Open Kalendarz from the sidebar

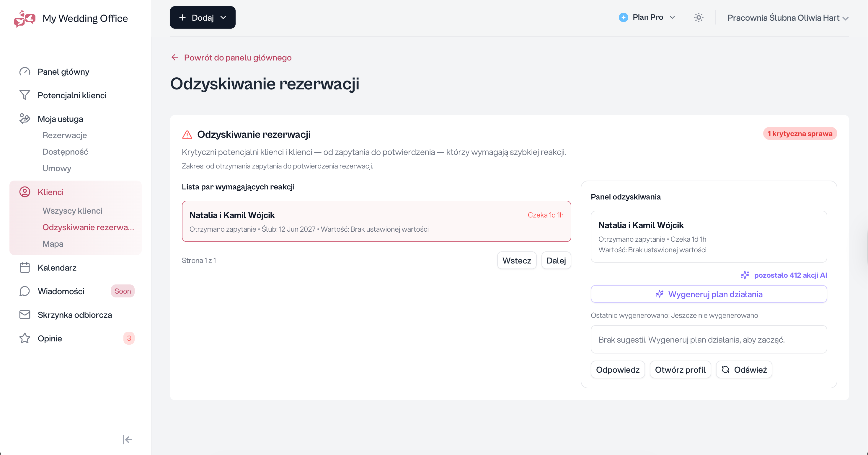click(x=57, y=268)
